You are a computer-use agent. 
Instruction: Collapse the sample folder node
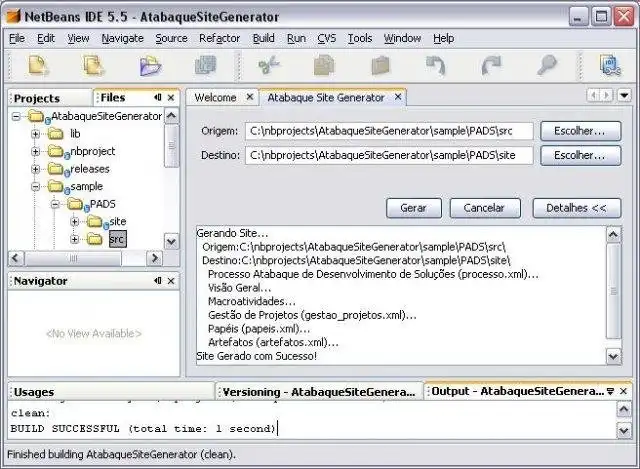click(36, 187)
